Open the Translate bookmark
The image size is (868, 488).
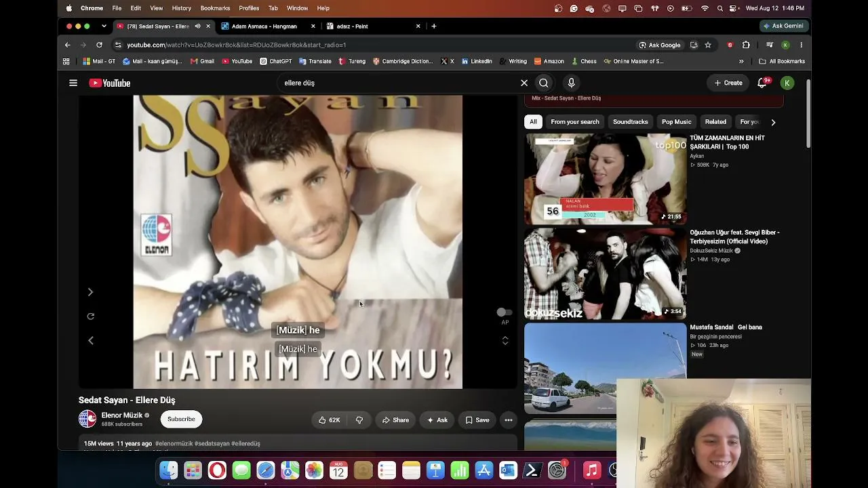point(315,61)
